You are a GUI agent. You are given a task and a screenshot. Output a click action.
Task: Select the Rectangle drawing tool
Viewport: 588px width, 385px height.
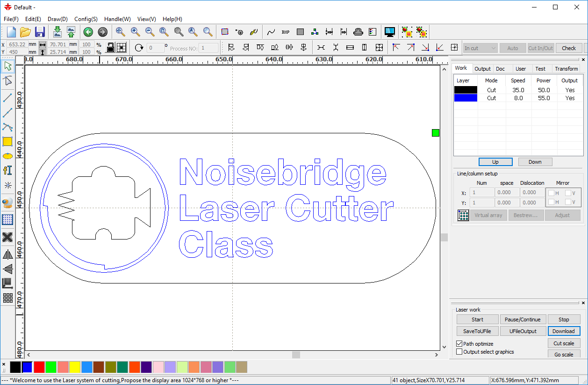[7, 141]
